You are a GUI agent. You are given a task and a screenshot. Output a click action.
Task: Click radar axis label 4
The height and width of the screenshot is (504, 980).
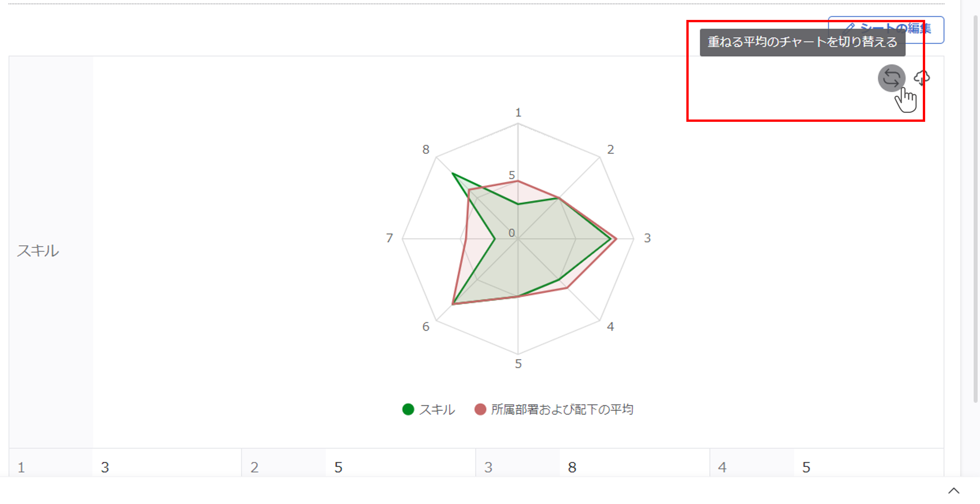click(x=610, y=326)
